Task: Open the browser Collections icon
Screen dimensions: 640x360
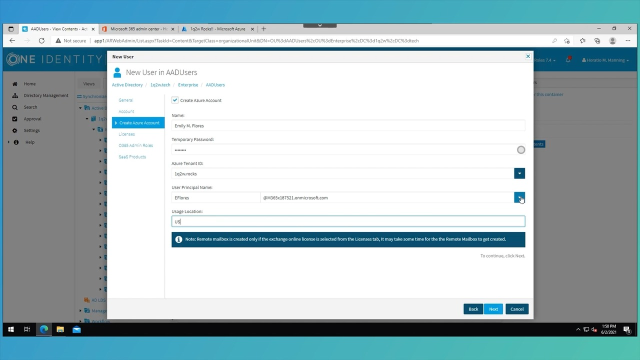Action: click(x=597, y=41)
